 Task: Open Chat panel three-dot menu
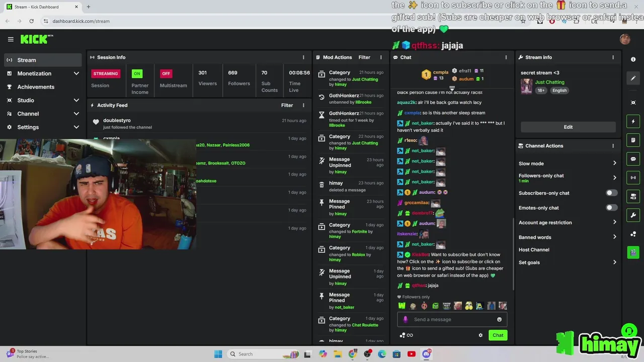coord(506,57)
